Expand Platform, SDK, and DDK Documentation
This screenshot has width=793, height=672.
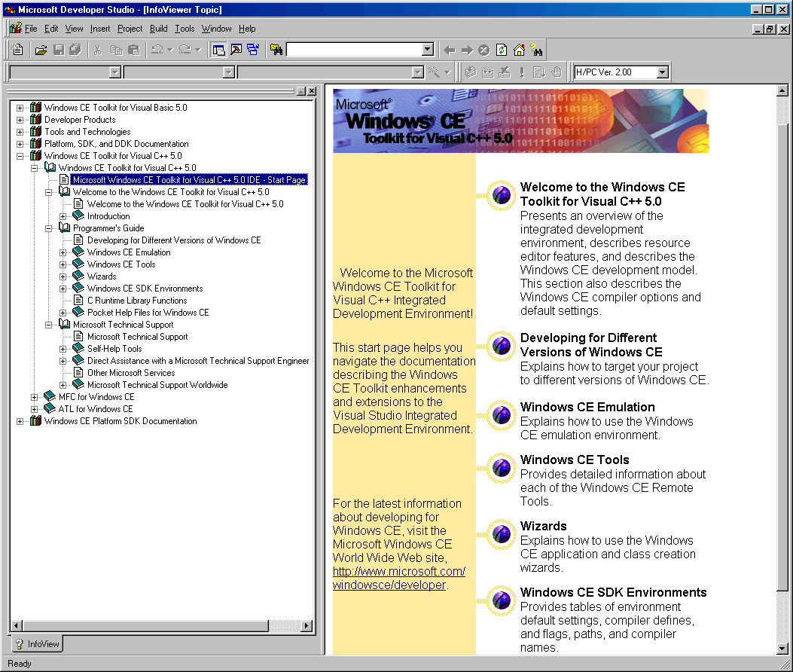point(20,144)
